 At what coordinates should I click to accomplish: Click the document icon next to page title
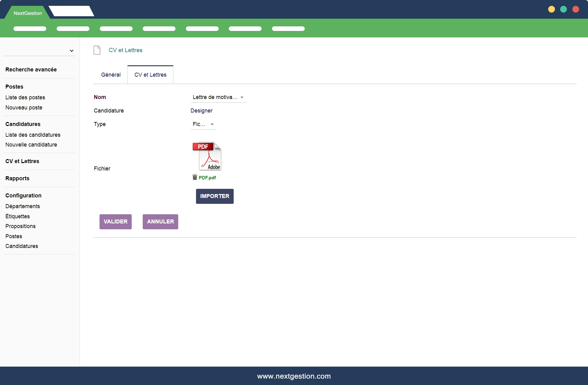click(x=97, y=50)
